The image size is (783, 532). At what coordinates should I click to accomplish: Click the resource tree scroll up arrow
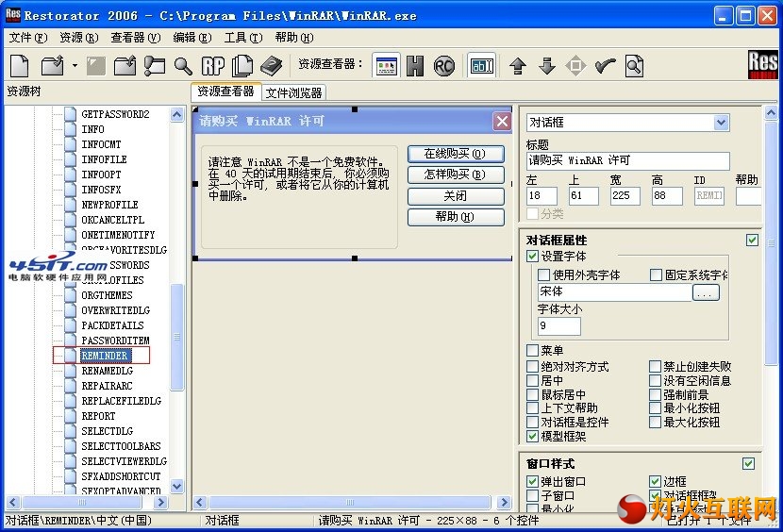pos(176,114)
